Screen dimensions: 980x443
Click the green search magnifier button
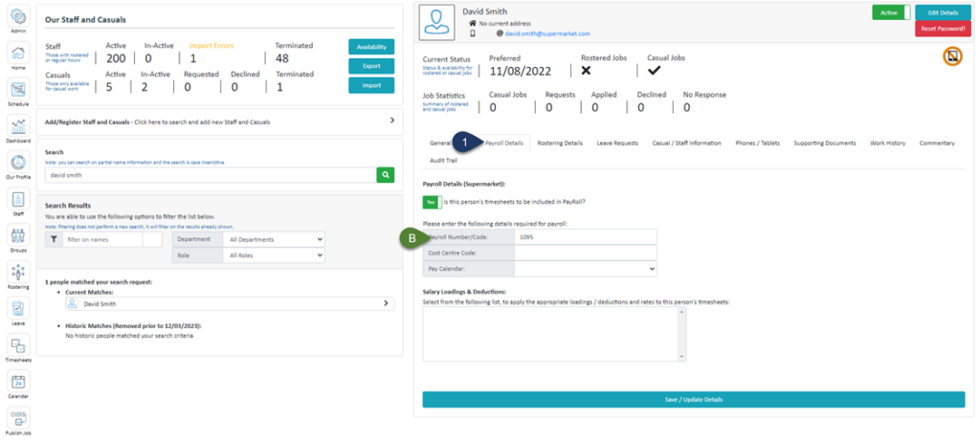[386, 175]
